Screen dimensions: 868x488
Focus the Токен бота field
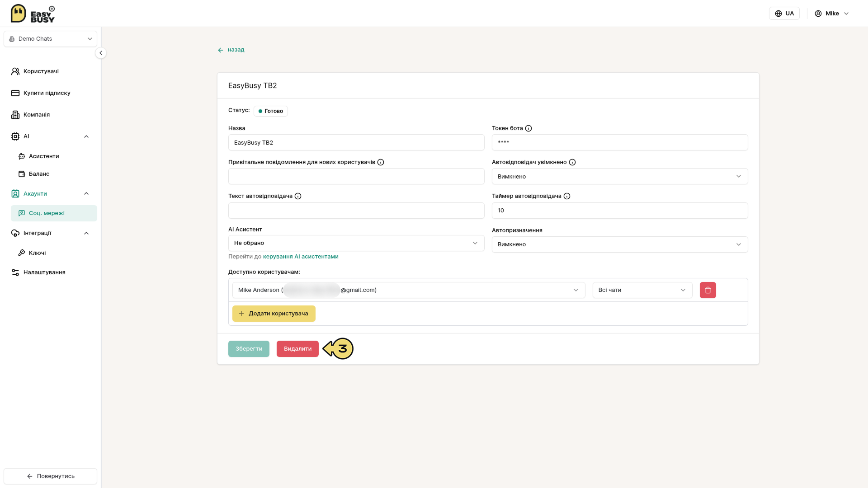[620, 142]
